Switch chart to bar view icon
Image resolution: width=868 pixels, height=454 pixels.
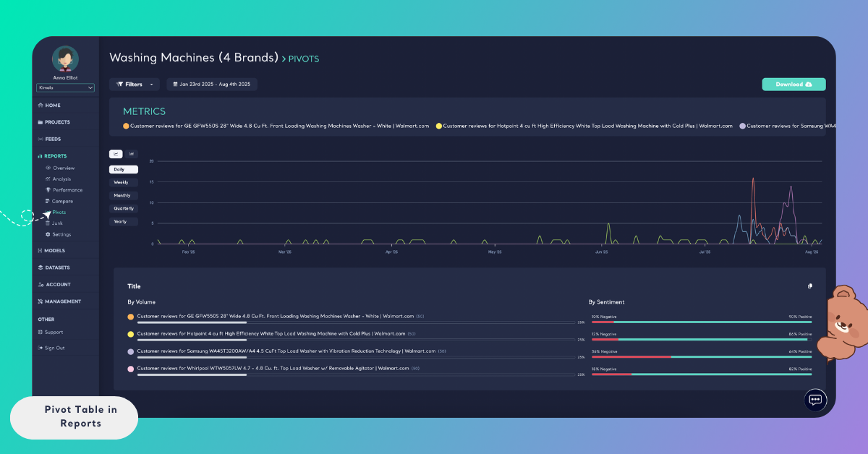tap(132, 154)
